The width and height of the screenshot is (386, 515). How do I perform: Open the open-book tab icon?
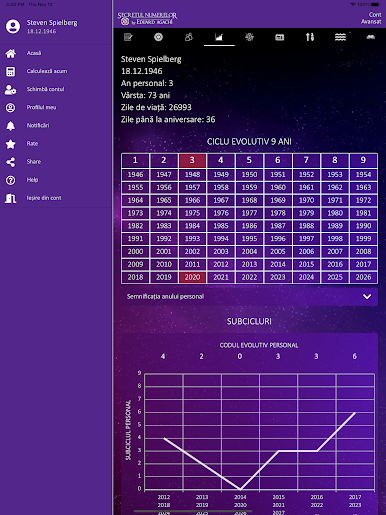[x=371, y=37]
